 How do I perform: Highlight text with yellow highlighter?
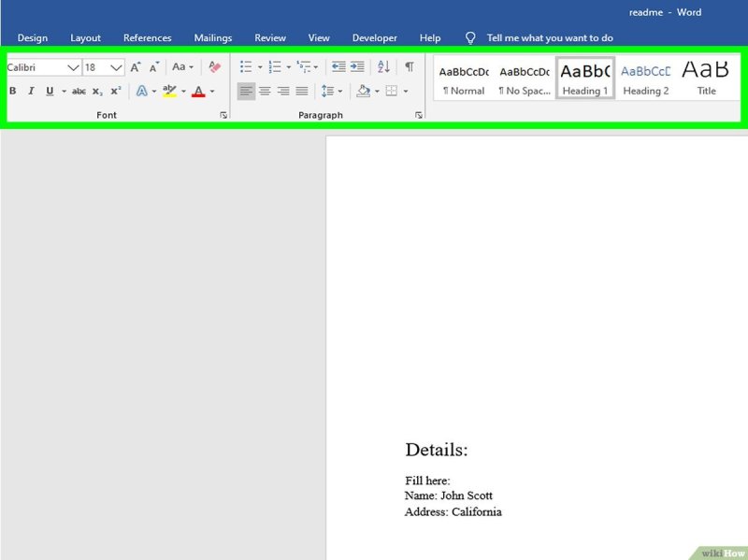[169, 91]
